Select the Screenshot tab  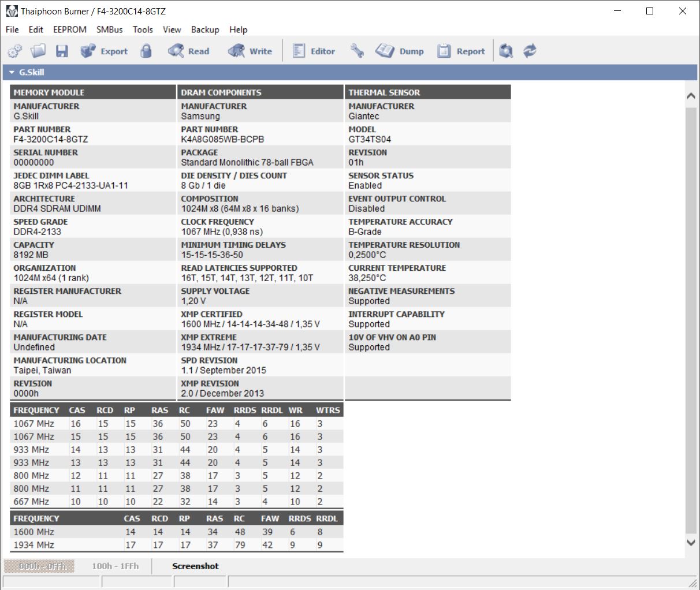[195, 566]
